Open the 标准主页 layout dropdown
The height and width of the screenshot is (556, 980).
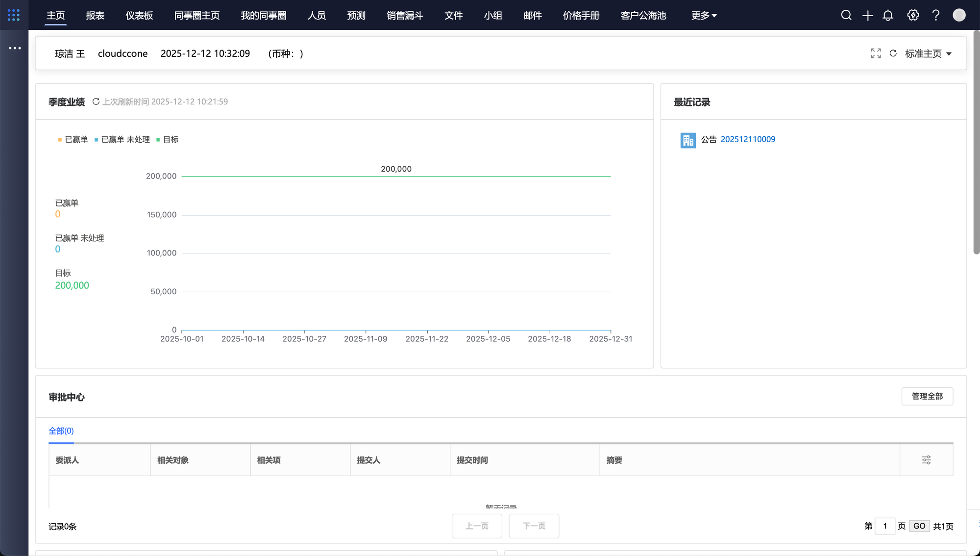(928, 53)
